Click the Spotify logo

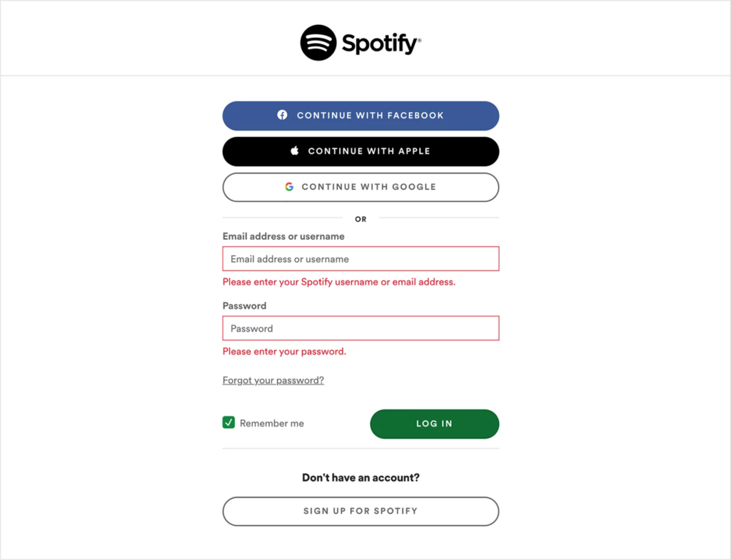pyautogui.click(x=360, y=43)
